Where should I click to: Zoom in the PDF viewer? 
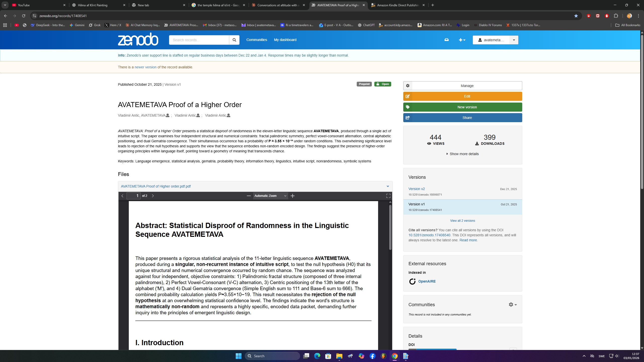[x=293, y=196]
